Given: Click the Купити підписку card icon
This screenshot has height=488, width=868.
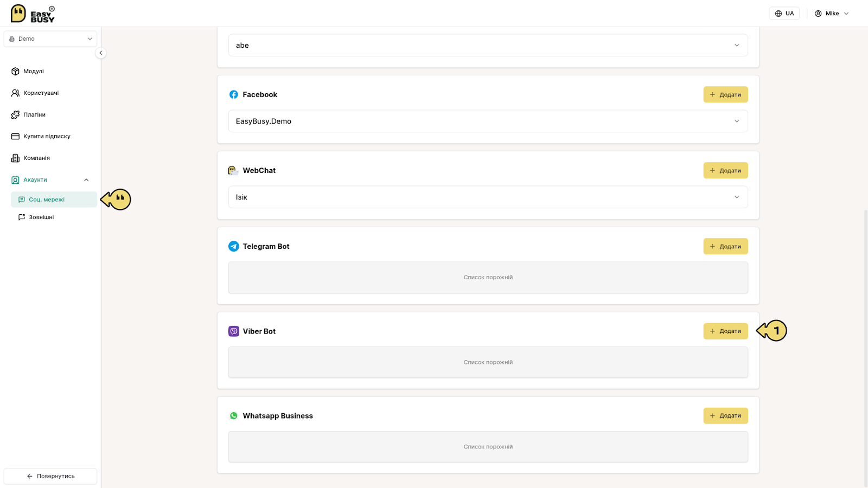Looking at the screenshot, I should point(15,136).
